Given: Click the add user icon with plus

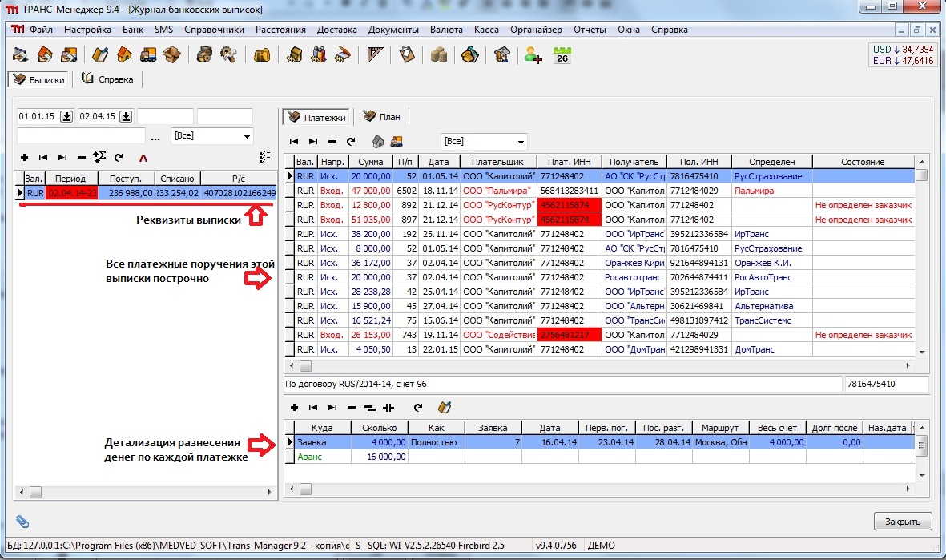Looking at the screenshot, I should [x=533, y=55].
